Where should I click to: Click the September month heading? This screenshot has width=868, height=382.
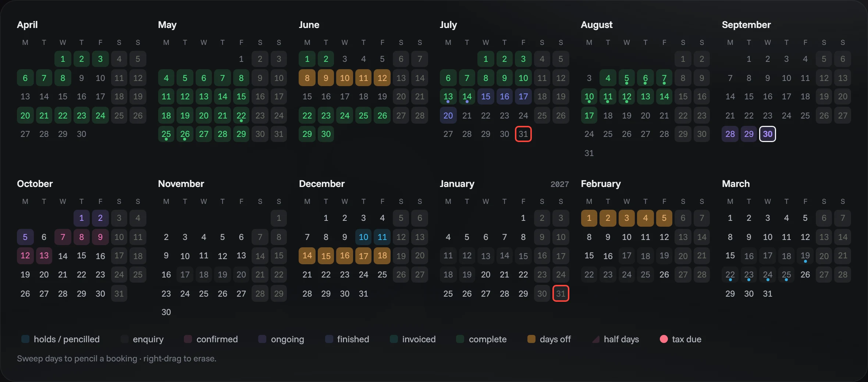click(746, 25)
